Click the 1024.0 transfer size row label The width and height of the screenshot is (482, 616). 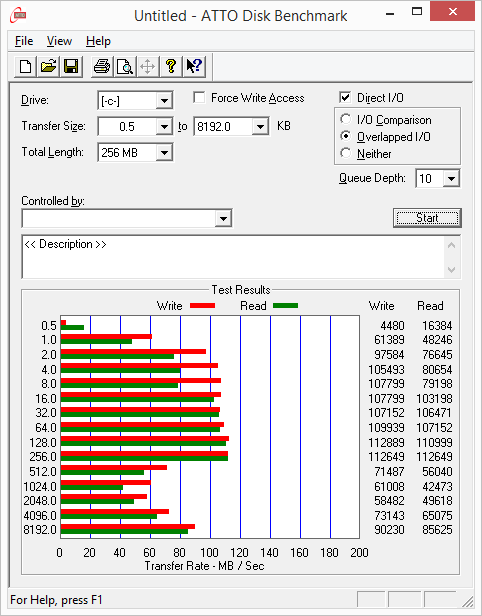[40, 486]
